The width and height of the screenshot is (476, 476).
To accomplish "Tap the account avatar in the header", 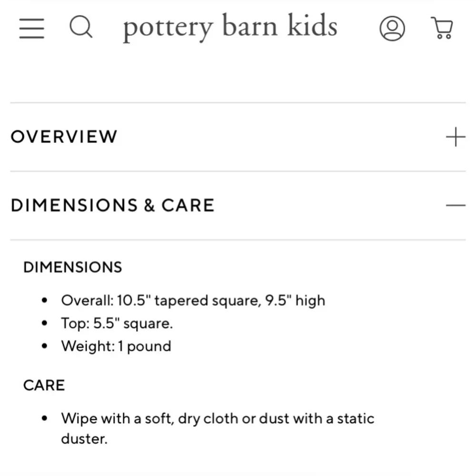I will pyautogui.click(x=392, y=29).
